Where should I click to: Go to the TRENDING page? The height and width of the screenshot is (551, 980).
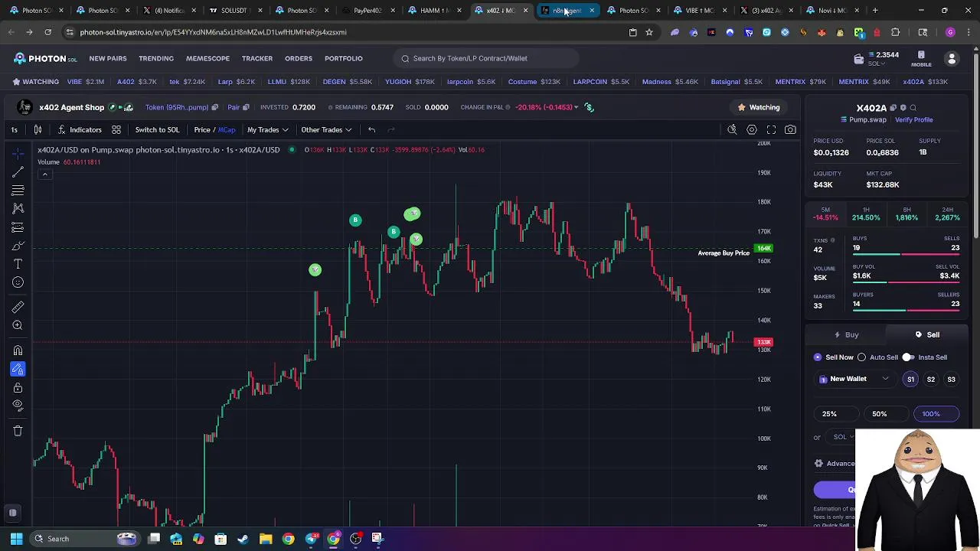156,58
